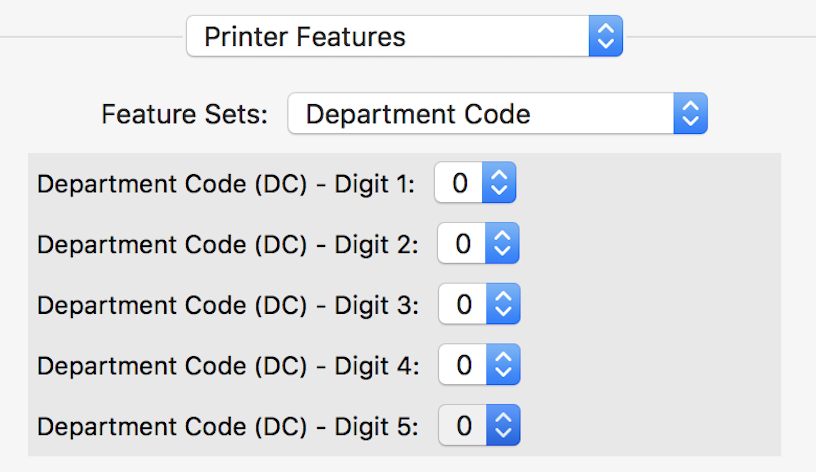Click blue chevron on Printer Features menu
This screenshot has width=816, height=472.
(x=604, y=37)
